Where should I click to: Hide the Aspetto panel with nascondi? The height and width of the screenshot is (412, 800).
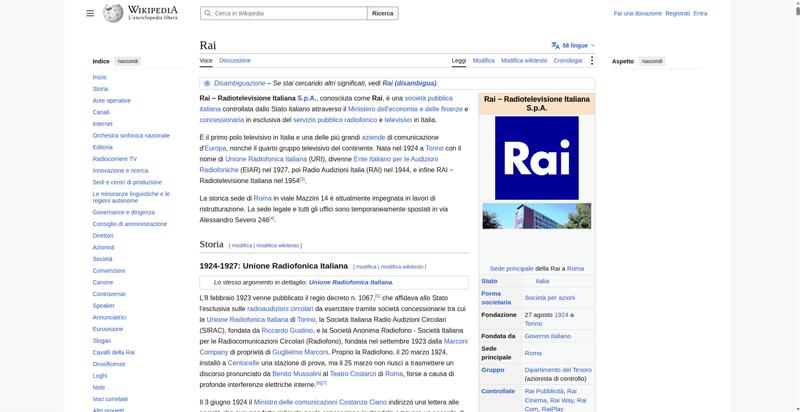[x=652, y=61]
